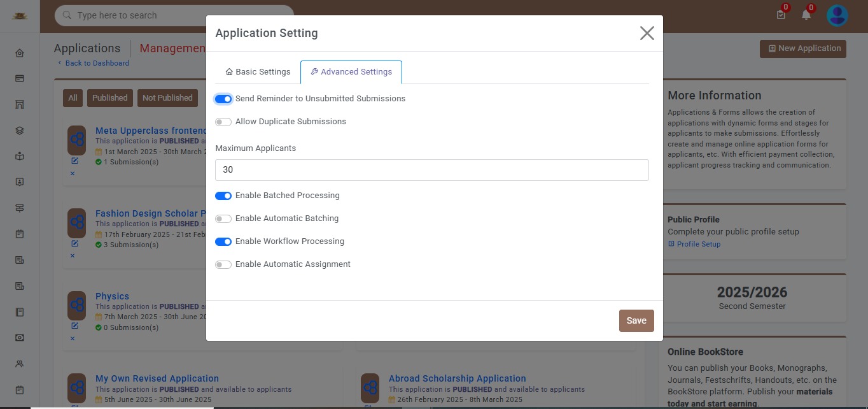Click the home icon in left sidebar

tap(20, 53)
